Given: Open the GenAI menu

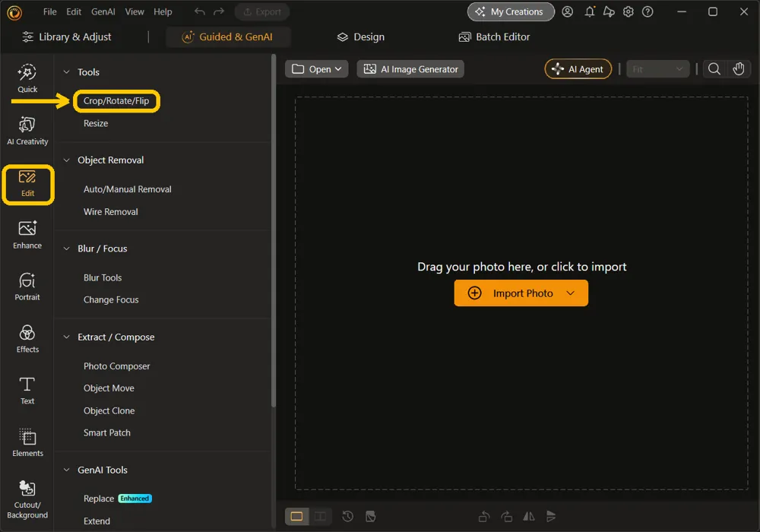Looking at the screenshot, I should coord(103,11).
